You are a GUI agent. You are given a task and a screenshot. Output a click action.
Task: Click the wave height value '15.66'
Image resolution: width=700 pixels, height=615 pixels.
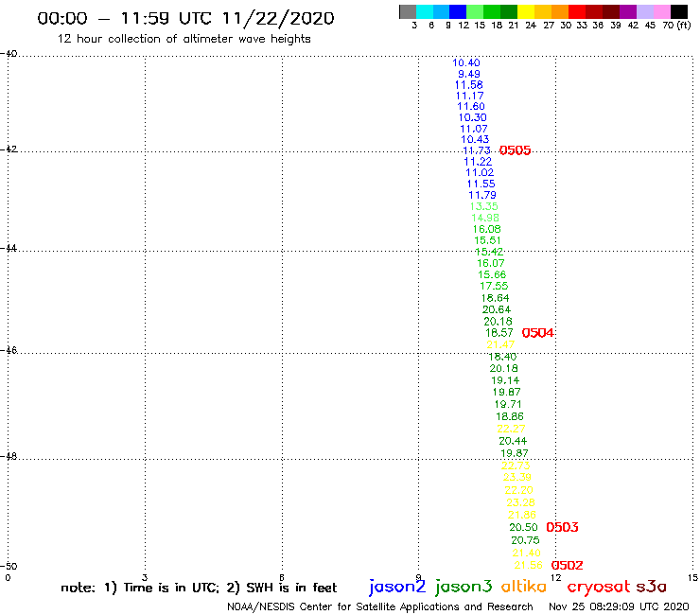pyautogui.click(x=492, y=274)
